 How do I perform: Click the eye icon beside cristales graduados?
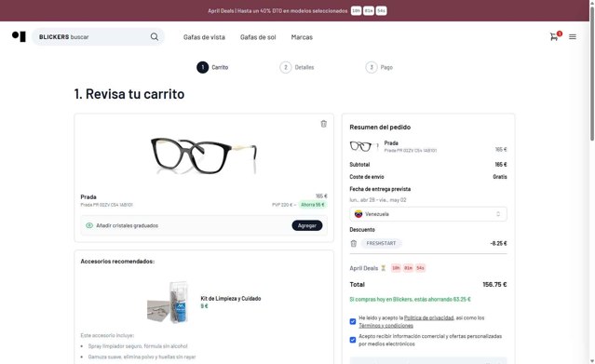[89, 225]
